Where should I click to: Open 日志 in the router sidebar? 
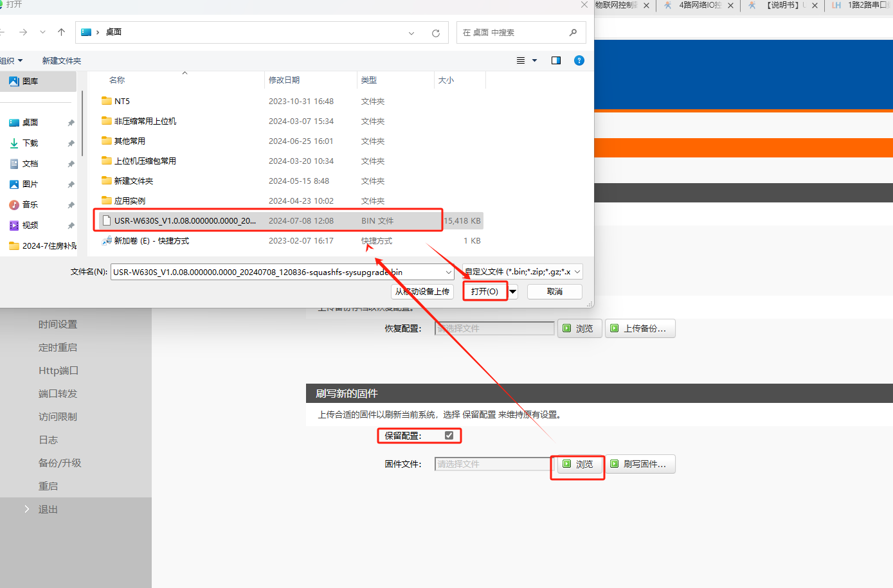[x=48, y=440]
